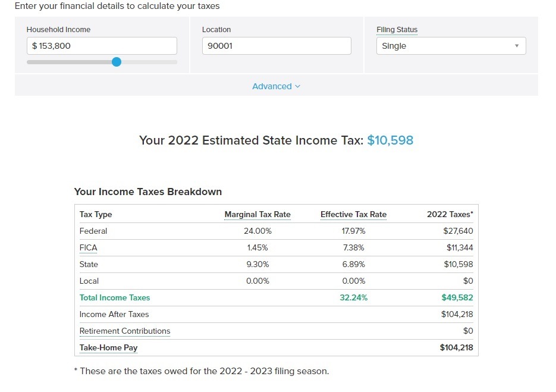Click the FICA term link

pos(88,248)
